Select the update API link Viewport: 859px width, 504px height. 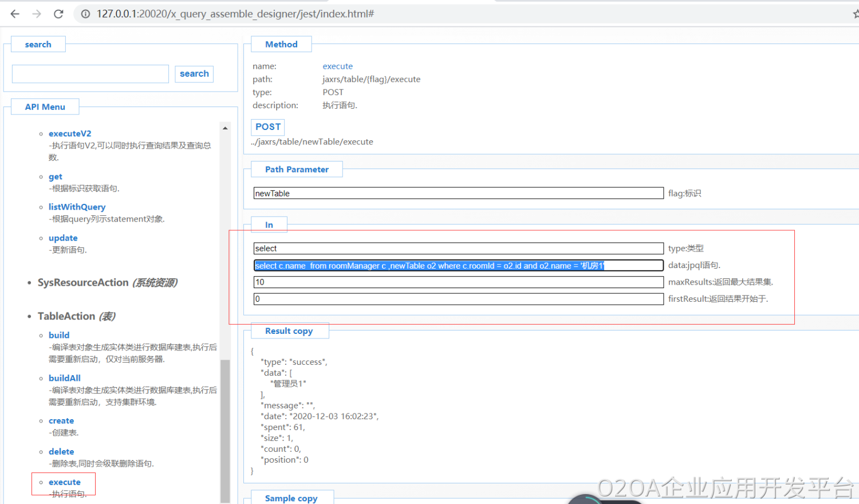coord(63,238)
